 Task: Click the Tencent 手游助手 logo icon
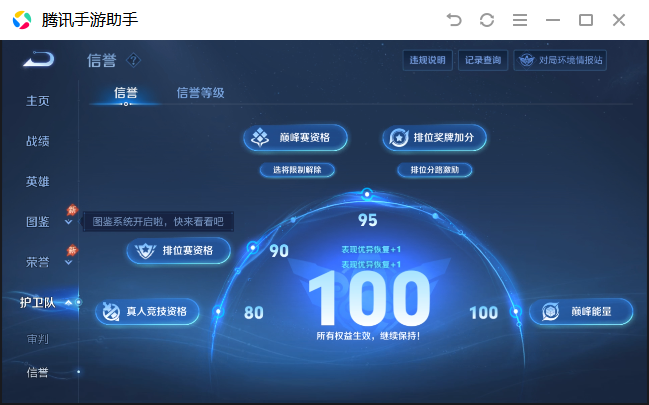pos(22,20)
